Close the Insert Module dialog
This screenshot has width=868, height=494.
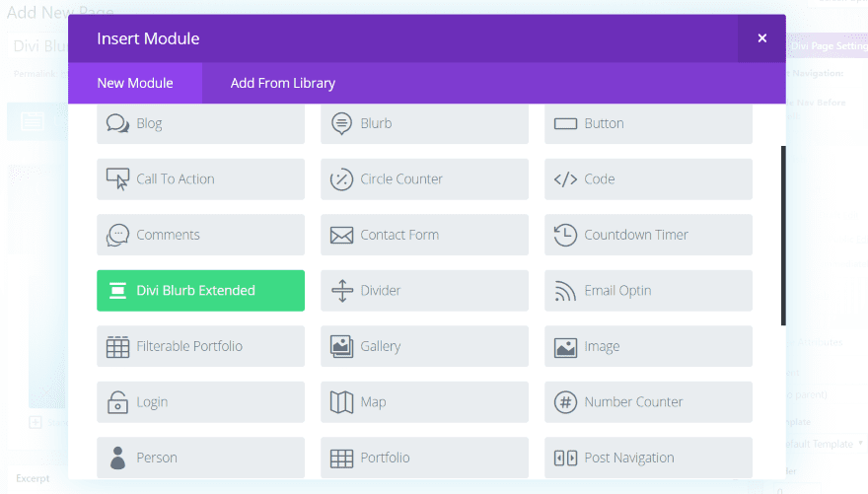click(x=761, y=38)
